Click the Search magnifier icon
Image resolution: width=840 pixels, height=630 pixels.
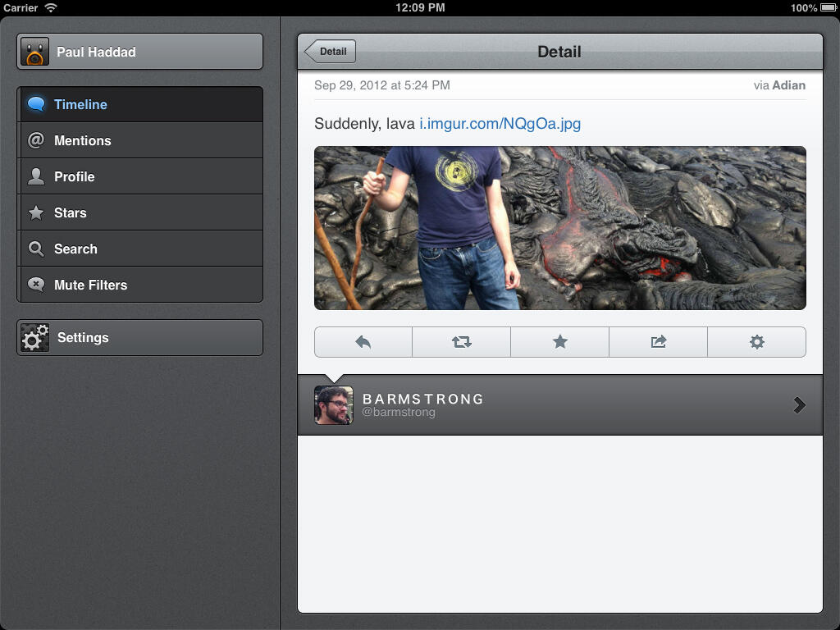click(36, 249)
